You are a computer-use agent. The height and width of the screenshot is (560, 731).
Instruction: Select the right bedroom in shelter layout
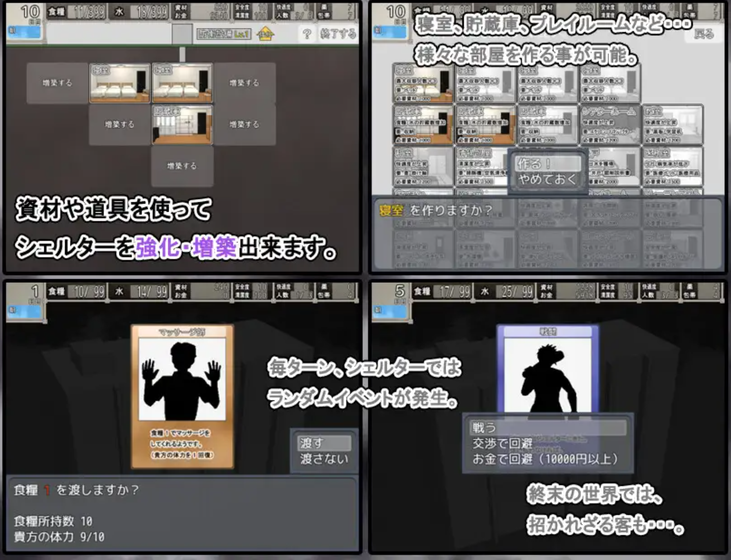[x=182, y=83]
